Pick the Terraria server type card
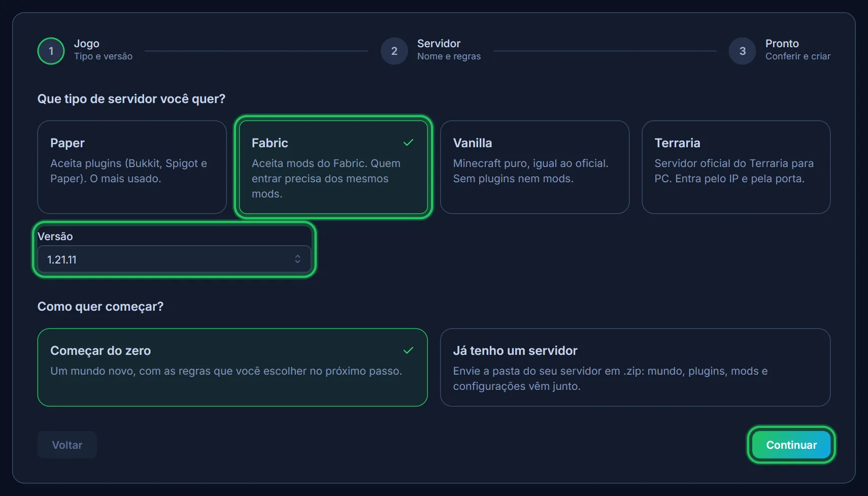 [736, 167]
